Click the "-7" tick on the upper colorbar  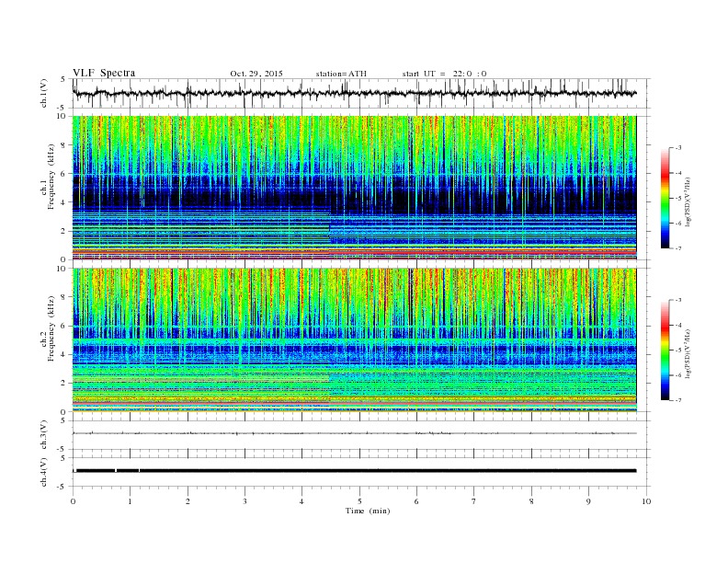[677, 248]
